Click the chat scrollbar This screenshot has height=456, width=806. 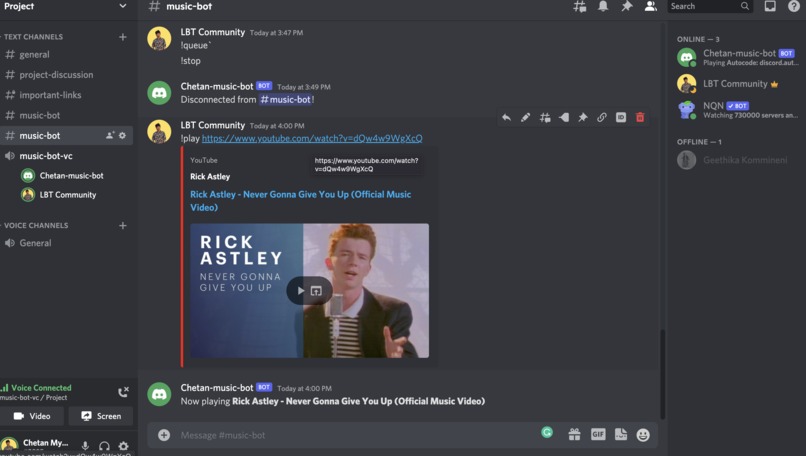pos(663,374)
